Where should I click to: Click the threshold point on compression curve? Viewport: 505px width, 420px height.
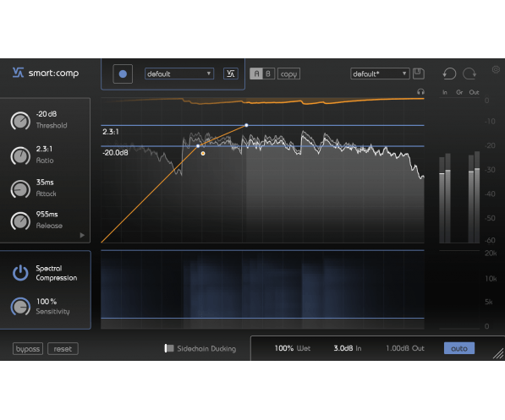click(198, 146)
